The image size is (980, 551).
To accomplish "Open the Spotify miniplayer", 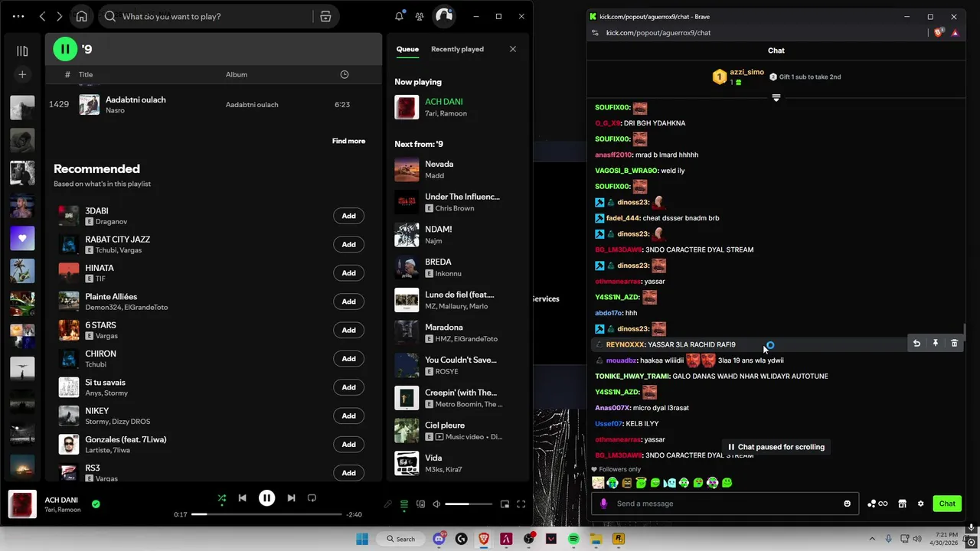I will coord(505,504).
